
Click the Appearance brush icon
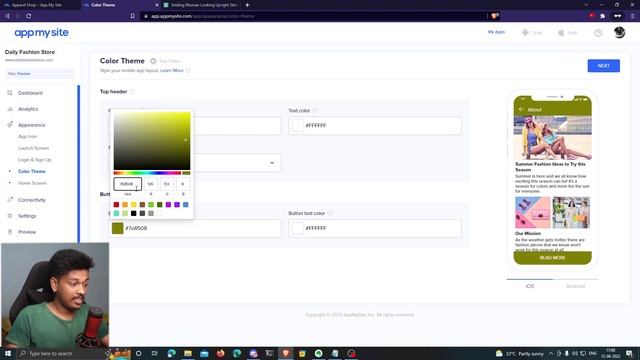pyautogui.click(x=10, y=124)
